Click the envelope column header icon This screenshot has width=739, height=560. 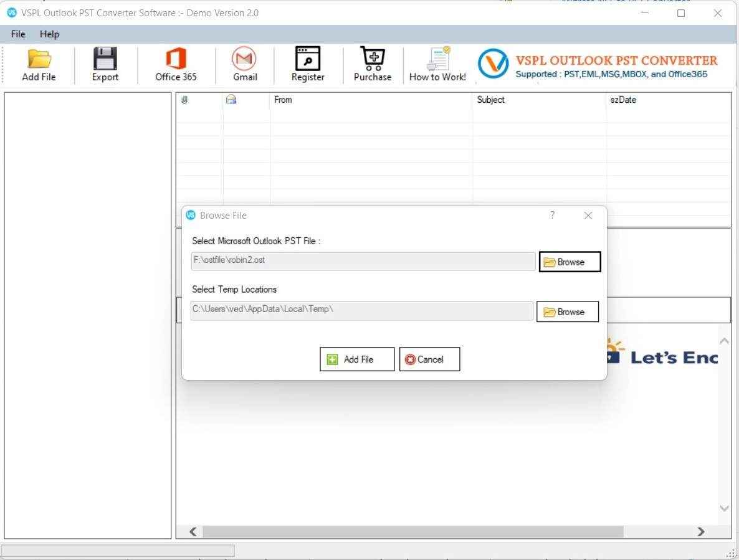point(231,100)
